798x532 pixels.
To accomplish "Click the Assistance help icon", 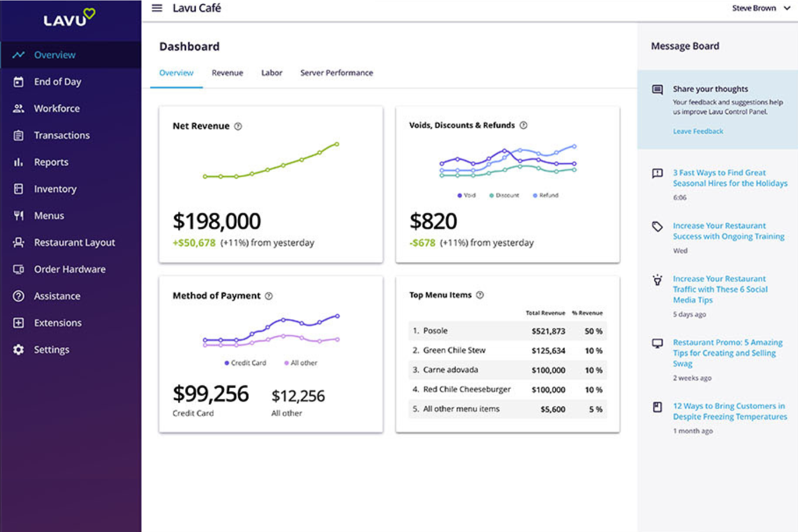I will pyautogui.click(x=18, y=296).
